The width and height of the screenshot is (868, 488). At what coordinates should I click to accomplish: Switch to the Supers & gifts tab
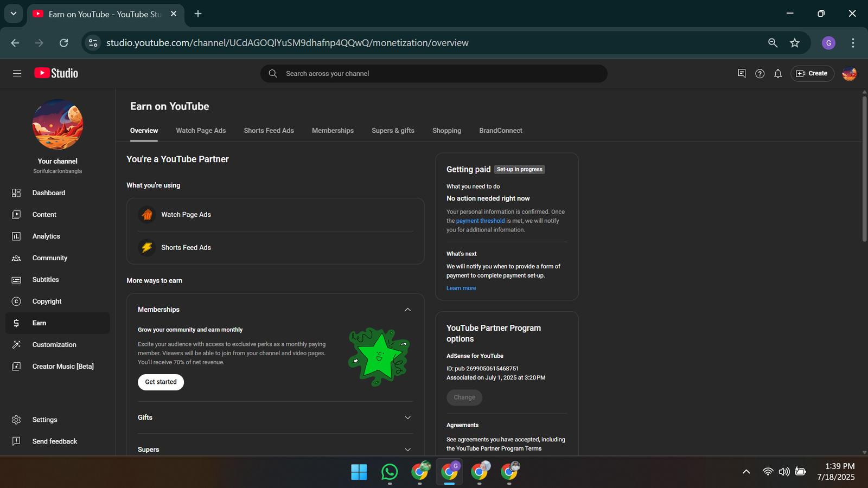[393, 131]
